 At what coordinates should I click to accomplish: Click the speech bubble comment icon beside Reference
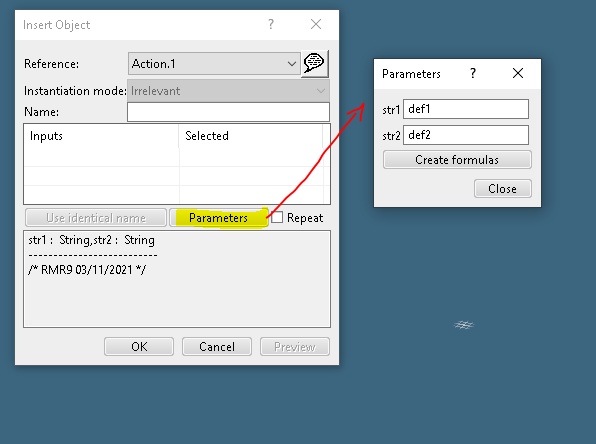point(314,63)
